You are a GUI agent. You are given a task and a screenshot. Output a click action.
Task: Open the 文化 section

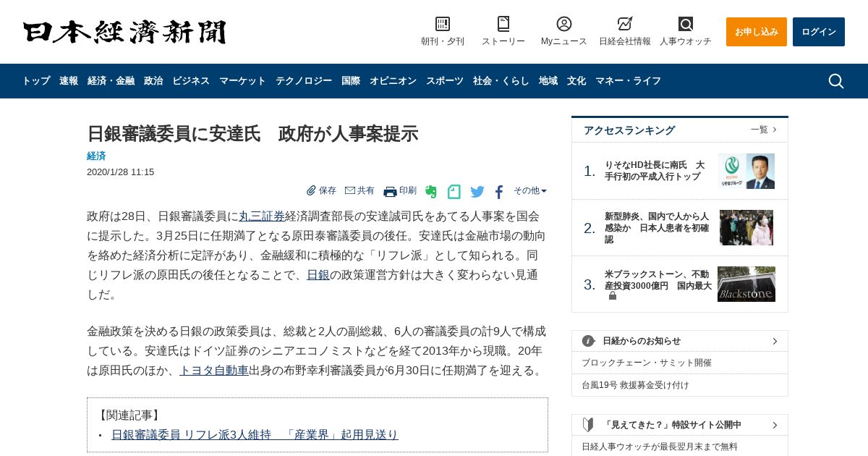576,81
